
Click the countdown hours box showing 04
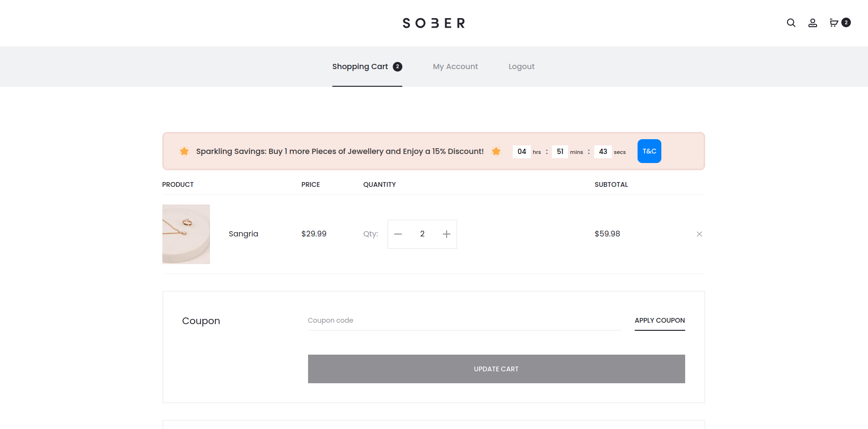coord(521,152)
